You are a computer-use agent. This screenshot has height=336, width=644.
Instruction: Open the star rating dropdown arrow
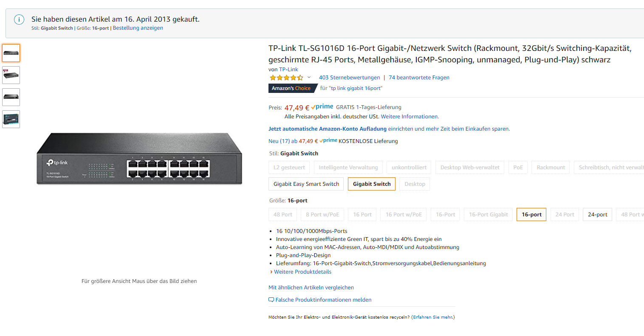click(309, 77)
